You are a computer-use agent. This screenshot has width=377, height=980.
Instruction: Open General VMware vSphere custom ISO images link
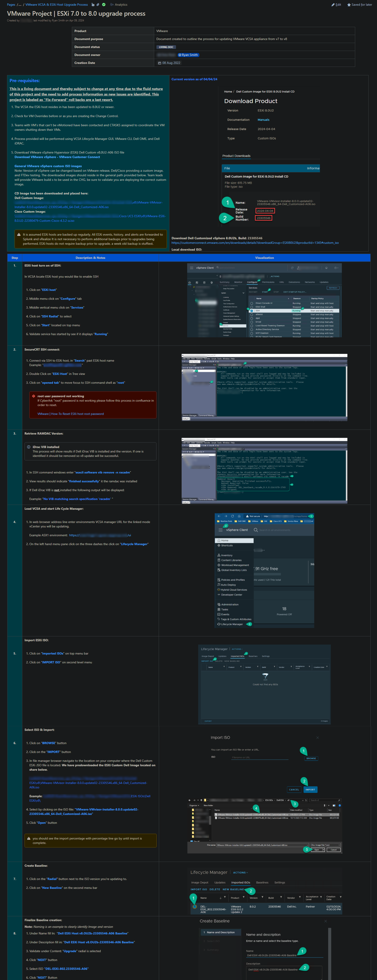pos(48,166)
